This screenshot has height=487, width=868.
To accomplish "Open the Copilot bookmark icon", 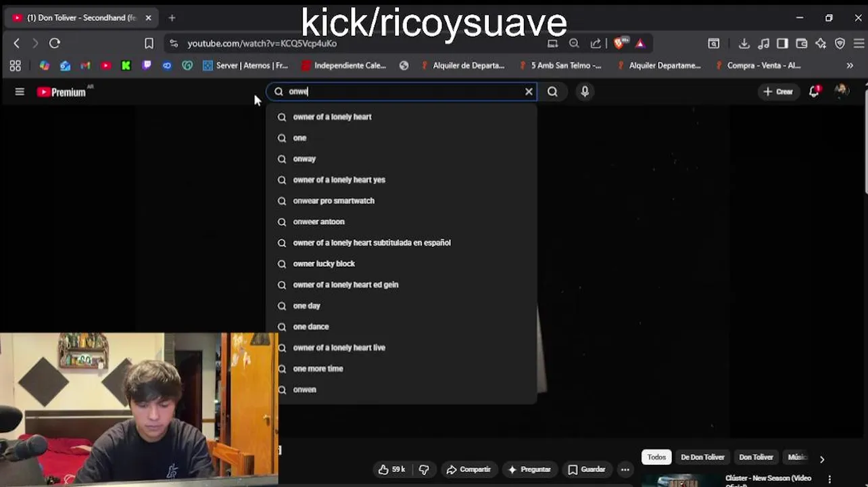I will coord(45,66).
